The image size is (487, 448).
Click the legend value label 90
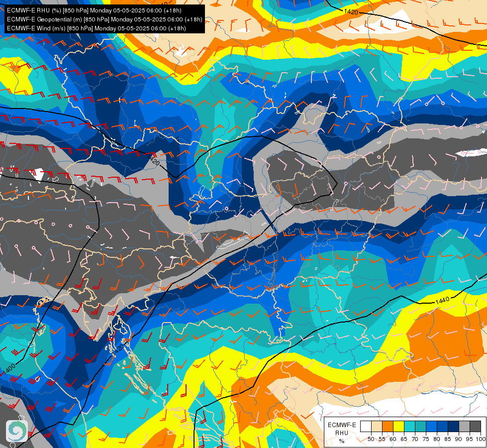[459, 439]
